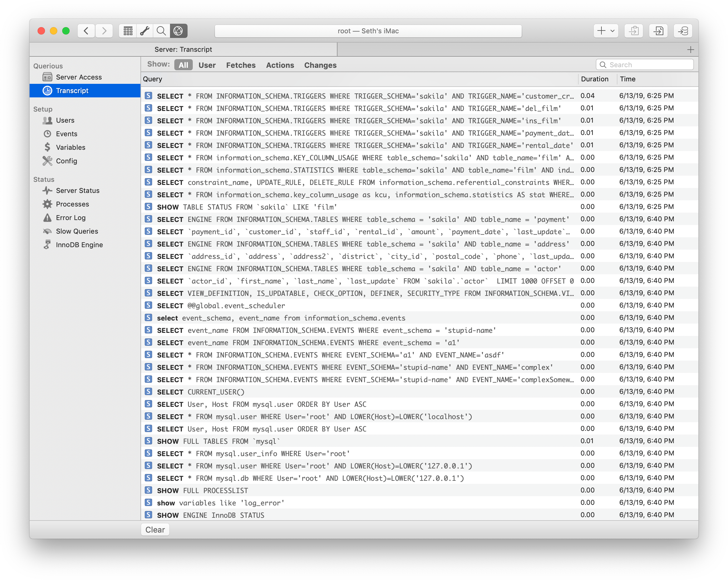
Task: Click the transcript Search field
Action: 645,64
